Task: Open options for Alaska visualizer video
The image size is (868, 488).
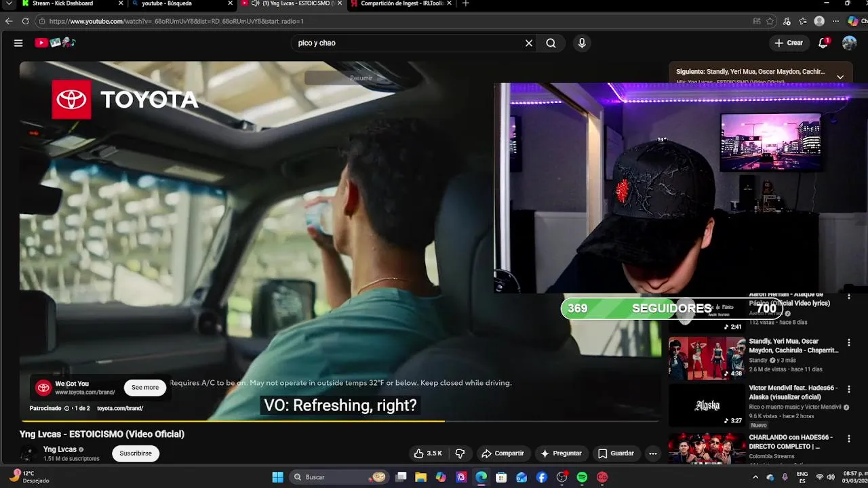Action: pyautogui.click(x=848, y=390)
